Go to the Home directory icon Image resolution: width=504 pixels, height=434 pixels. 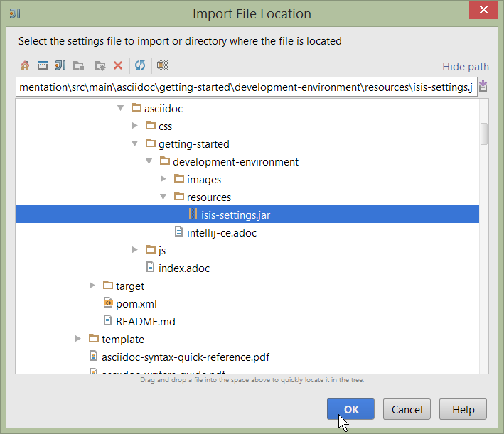pyautogui.click(x=25, y=65)
